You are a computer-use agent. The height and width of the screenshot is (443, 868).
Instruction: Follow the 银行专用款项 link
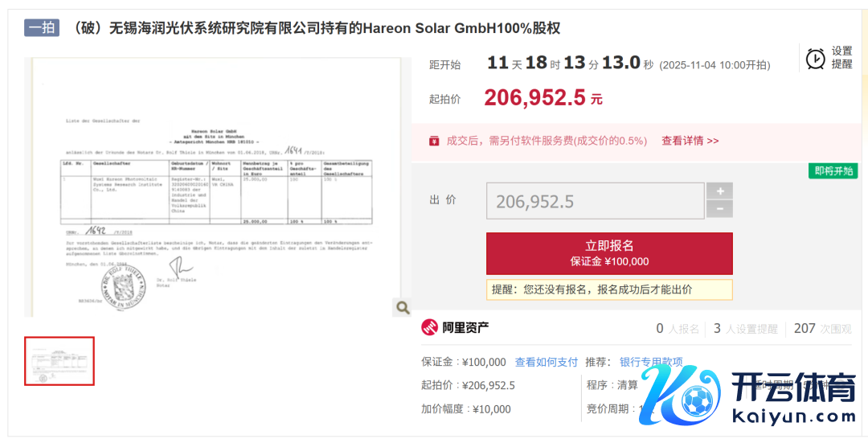[650, 362]
